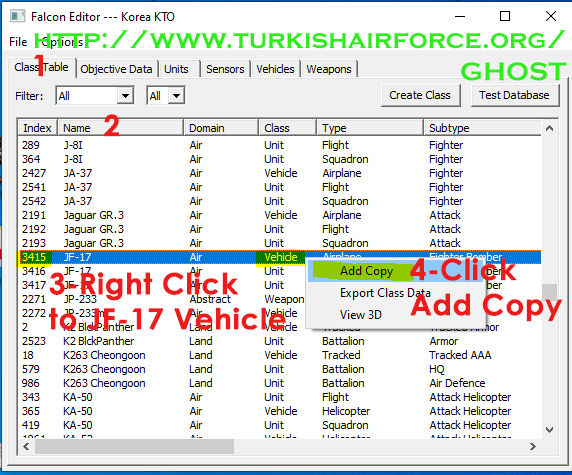Select row 289 J-8I Flight
The image size is (572, 475).
click(280, 145)
